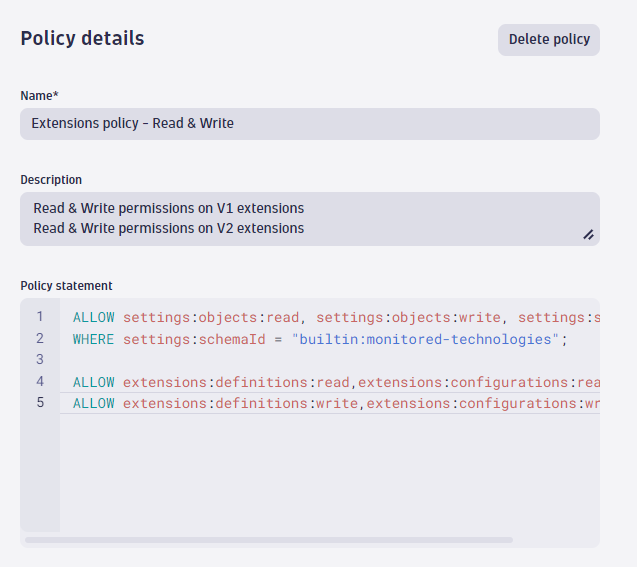Click the Delete policy button
Image resolution: width=637 pixels, height=567 pixels.
pos(548,40)
